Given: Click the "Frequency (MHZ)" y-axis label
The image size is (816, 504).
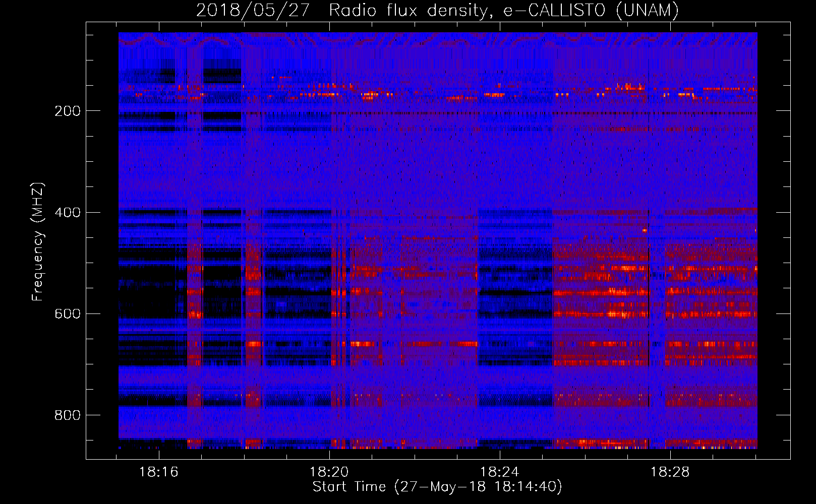Looking at the screenshot, I should point(38,242).
